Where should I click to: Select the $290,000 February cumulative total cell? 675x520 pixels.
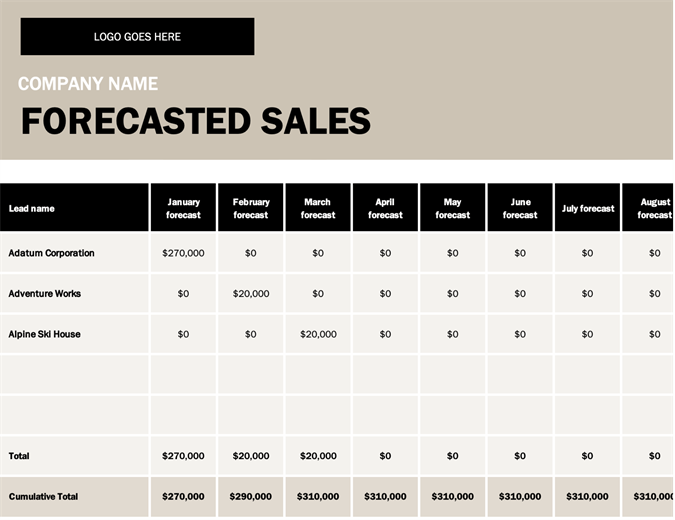coord(251,496)
